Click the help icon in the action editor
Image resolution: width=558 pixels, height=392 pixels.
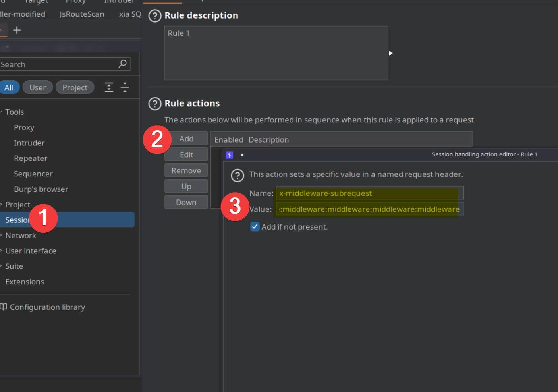(237, 175)
